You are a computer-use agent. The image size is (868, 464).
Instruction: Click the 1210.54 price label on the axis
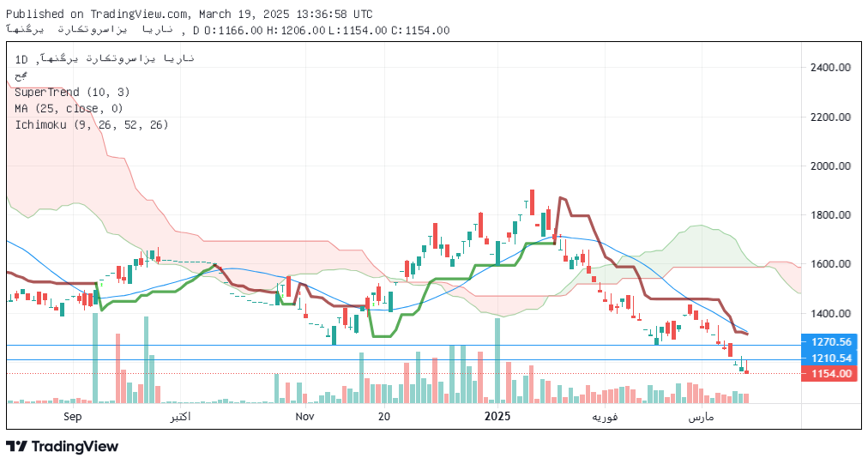(x=829, y=359)
